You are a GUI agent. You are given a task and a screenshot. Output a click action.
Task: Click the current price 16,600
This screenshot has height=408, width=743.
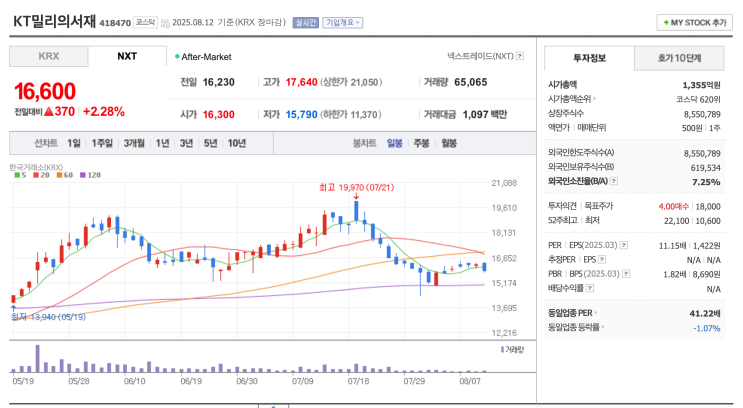coord(45,91)
